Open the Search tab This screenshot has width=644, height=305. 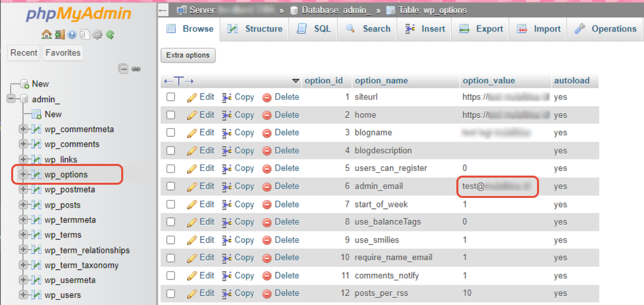(x=368, y=29)
